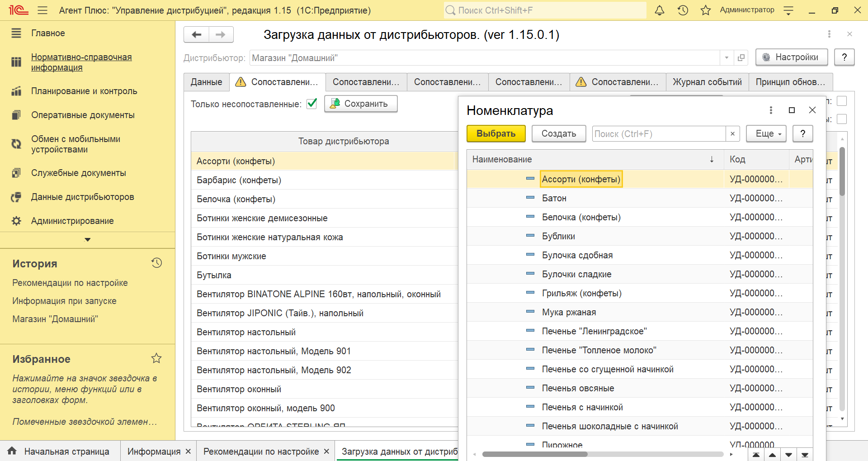Focus the Номенклатура search field
This screenshot has width=868, height=461.
tap(659, 133)
